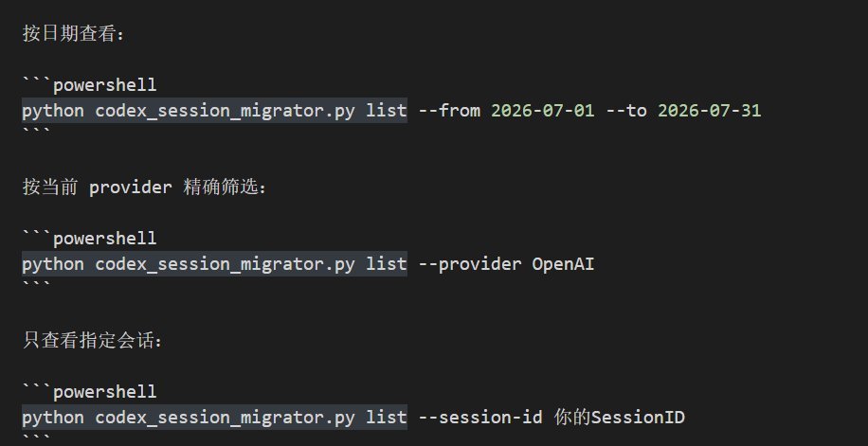868x446 pixels.
Task: Click the highlighted command before --session-id
Action: [x=214, y=418]
